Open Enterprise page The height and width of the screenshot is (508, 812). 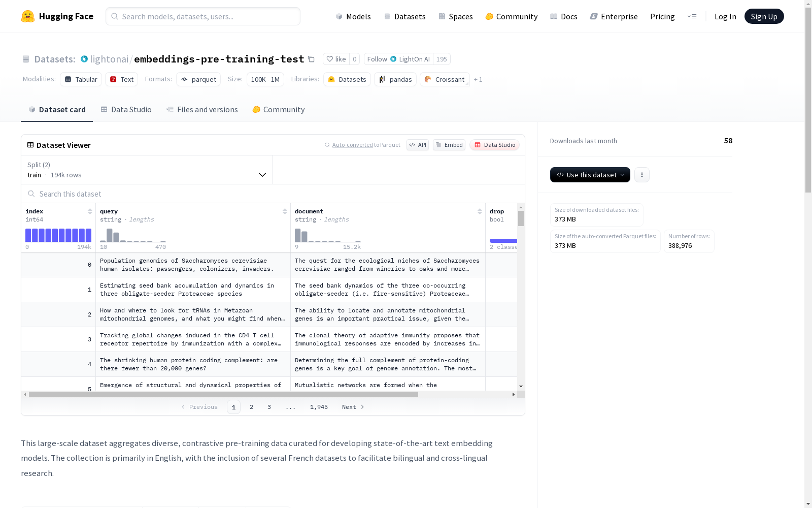click(614, 16)
